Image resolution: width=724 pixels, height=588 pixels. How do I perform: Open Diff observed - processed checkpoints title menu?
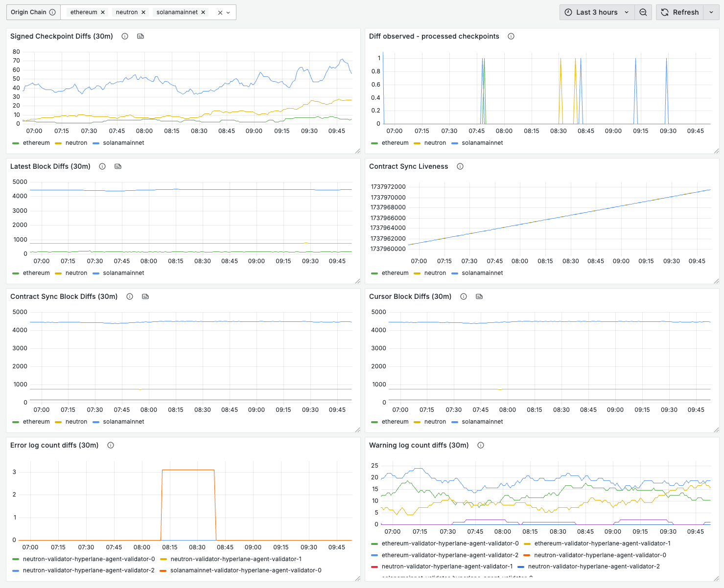click(434, 36)
